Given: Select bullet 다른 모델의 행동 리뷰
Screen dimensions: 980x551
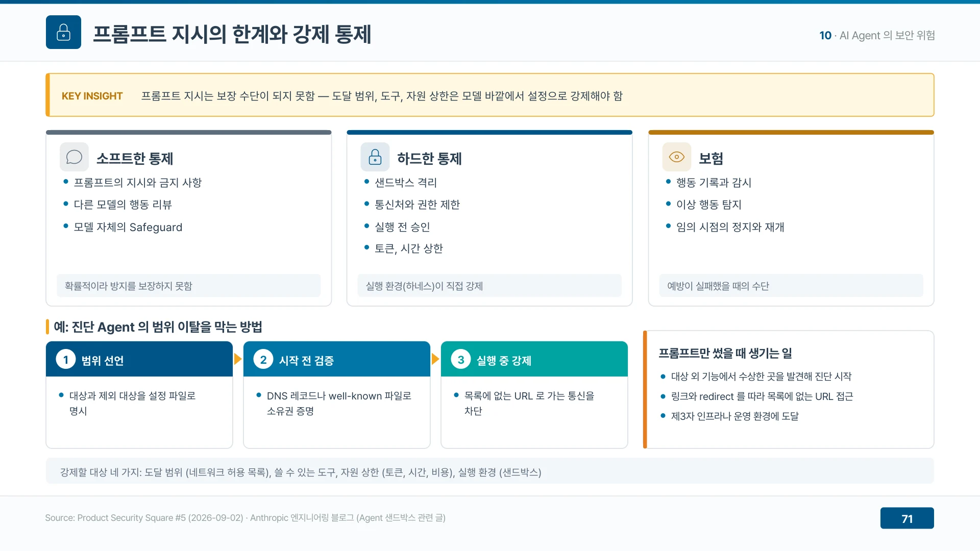Looking at the screenshot, I should (123, 205).
